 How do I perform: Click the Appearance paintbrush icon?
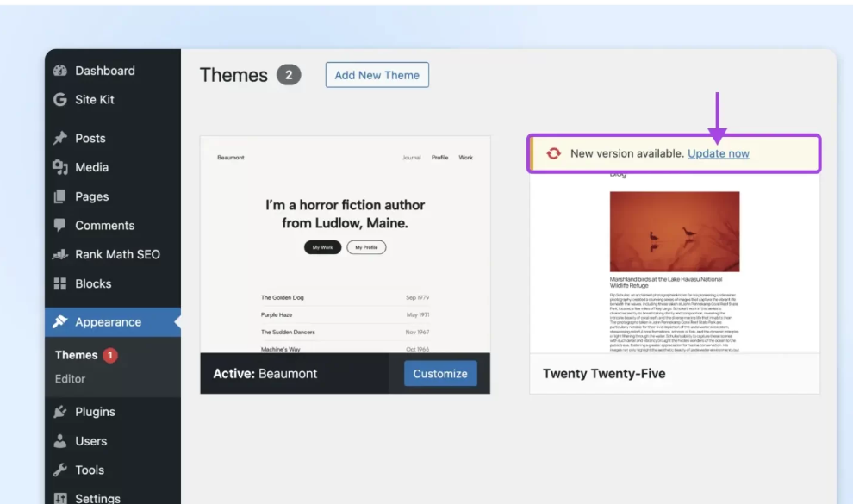point(59,322)
